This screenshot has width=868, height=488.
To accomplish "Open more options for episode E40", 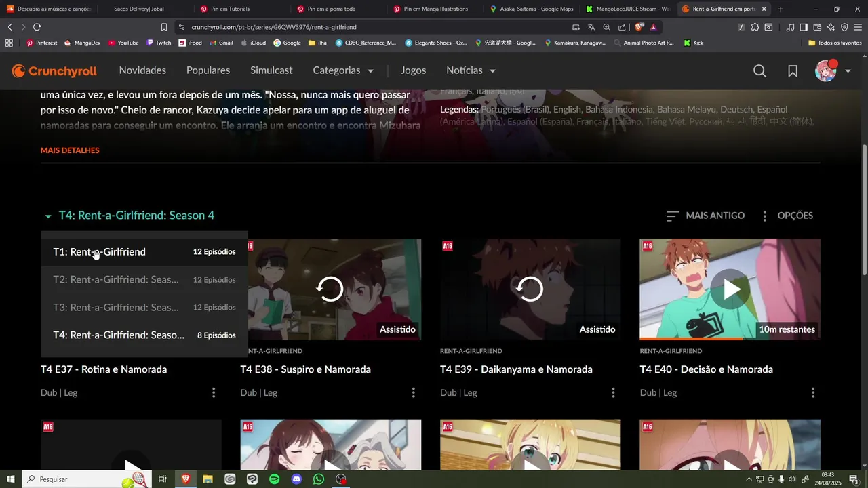I will 813,392.
